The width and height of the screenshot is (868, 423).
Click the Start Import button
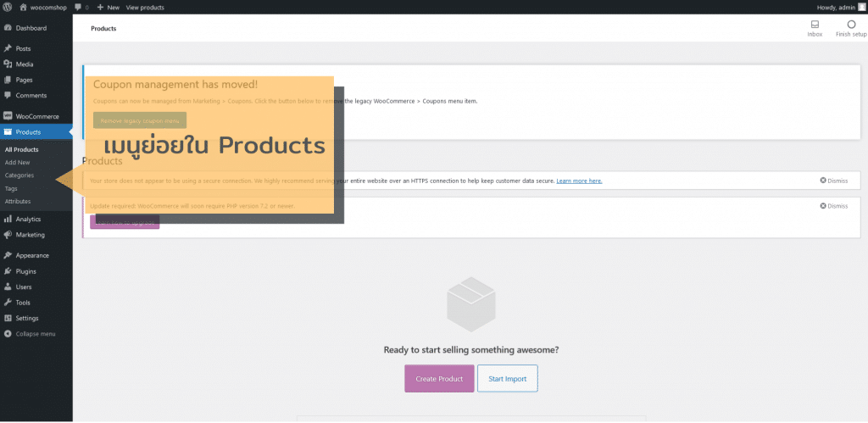pos(507,378)
